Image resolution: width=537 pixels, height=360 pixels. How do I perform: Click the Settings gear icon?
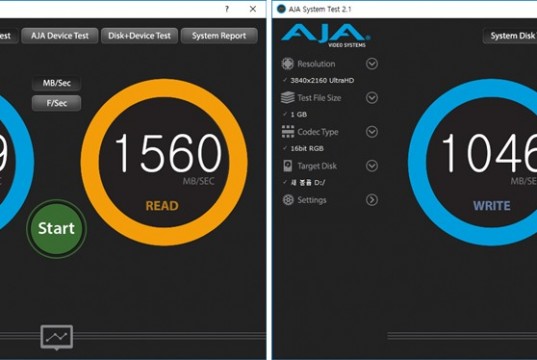coord(288,200)
